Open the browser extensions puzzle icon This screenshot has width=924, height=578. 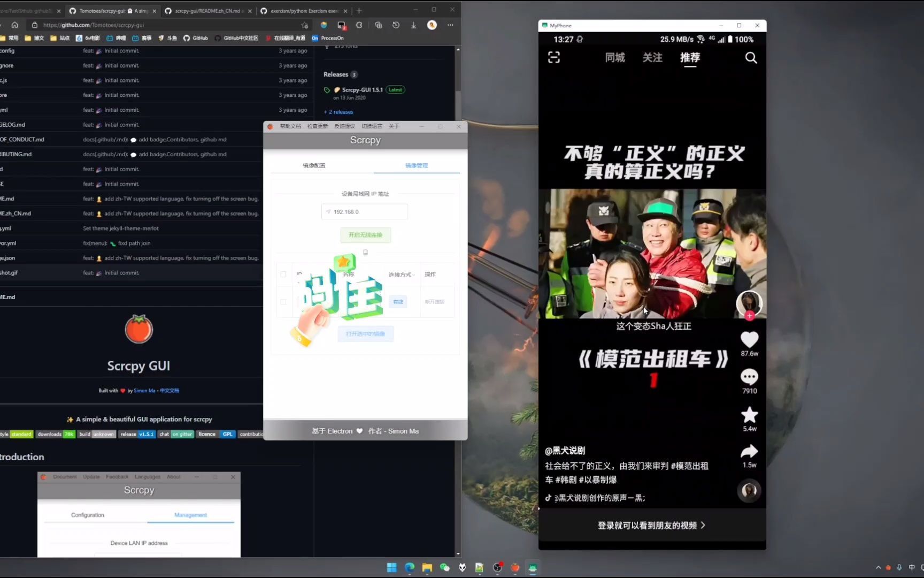tap(359, 25)
